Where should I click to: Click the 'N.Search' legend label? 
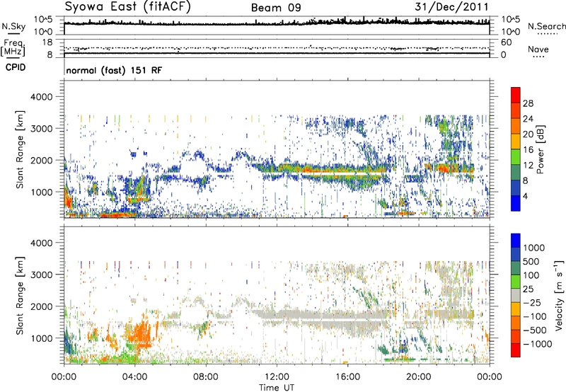[x=546, y=26]
